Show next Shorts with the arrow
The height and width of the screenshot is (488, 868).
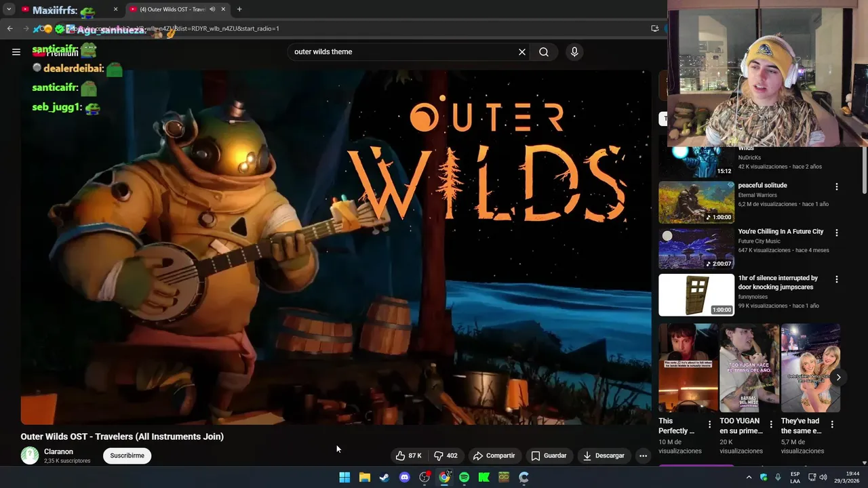pyautogui.click(x=838, y=378)
